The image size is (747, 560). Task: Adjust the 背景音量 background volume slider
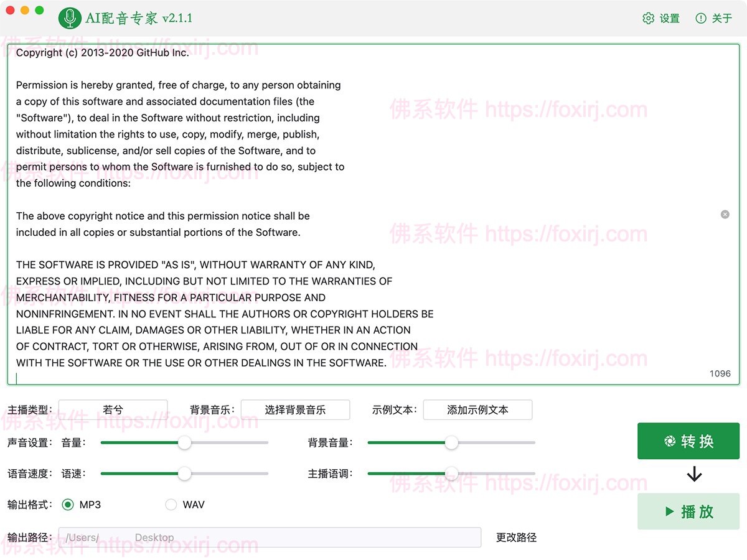tap(451, 442)
